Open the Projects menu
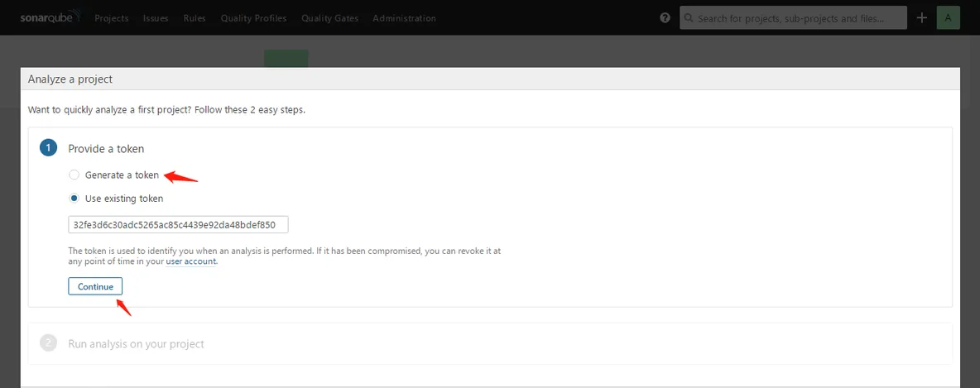Screen dimensions: 980x388 (111, 18)
